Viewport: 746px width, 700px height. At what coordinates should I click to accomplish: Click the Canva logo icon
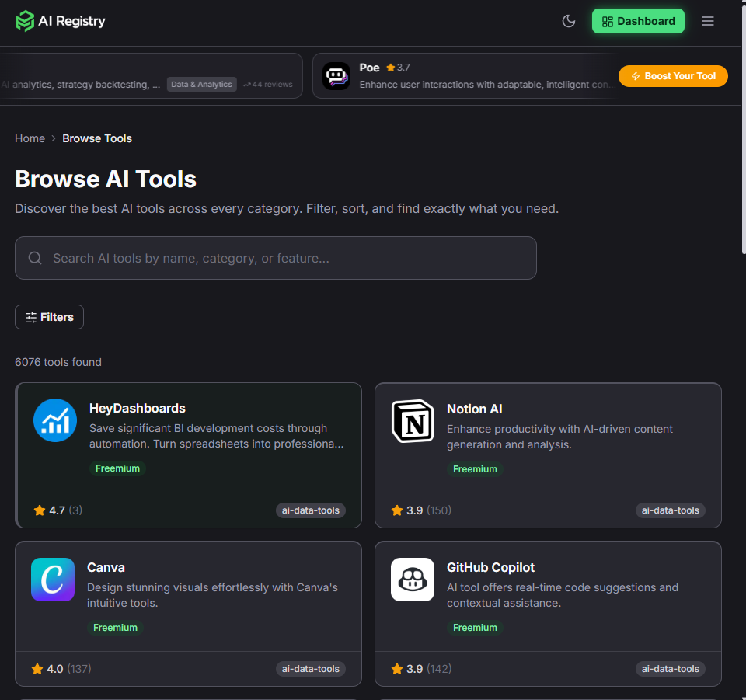pyautogui.click(x=52, y=579)
